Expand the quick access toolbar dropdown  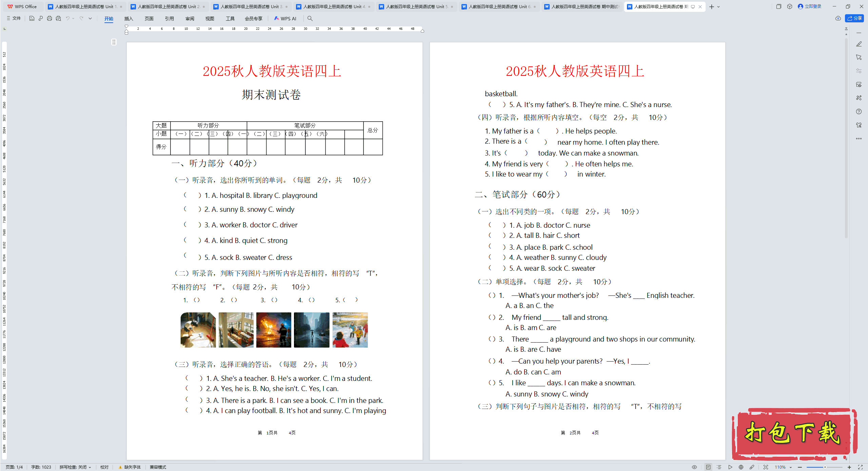click(90, 18)
